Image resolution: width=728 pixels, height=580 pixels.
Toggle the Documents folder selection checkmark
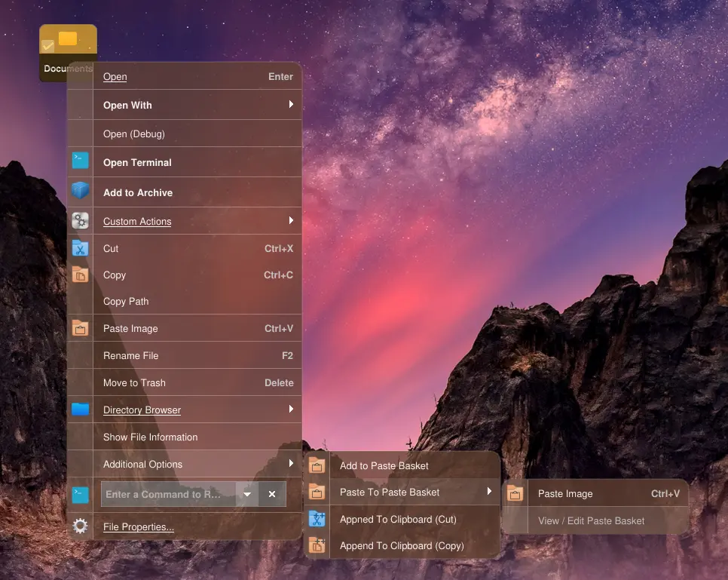[x=47, y=46]
